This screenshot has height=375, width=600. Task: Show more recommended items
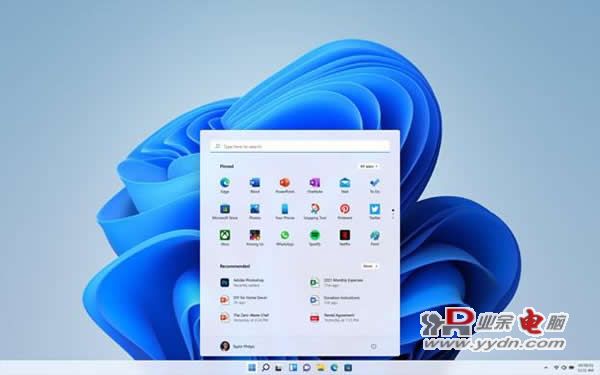(x=370, y=266)
